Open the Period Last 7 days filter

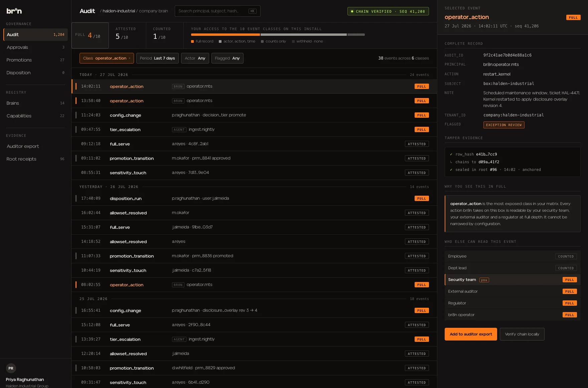157,58
